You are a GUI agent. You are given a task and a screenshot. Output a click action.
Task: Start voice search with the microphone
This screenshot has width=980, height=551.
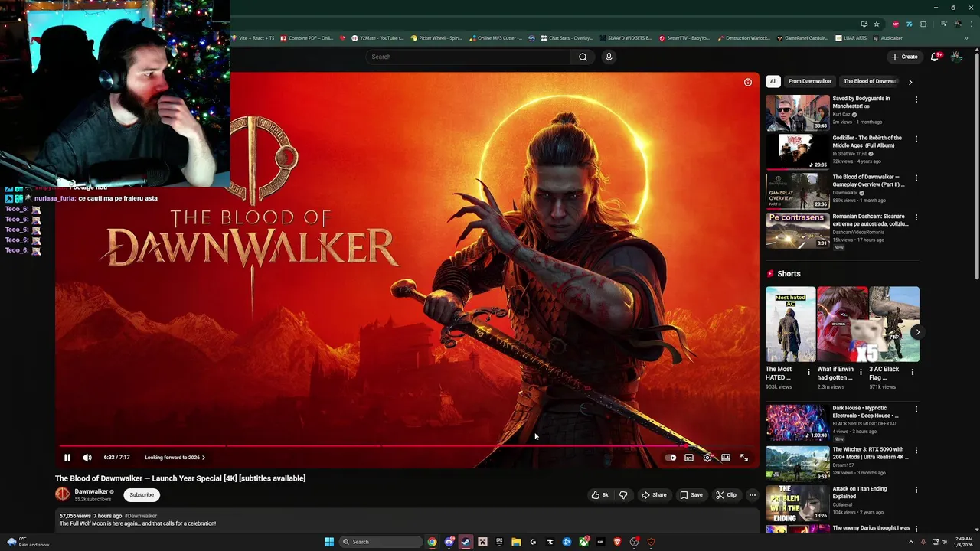[x=609, y=57]
